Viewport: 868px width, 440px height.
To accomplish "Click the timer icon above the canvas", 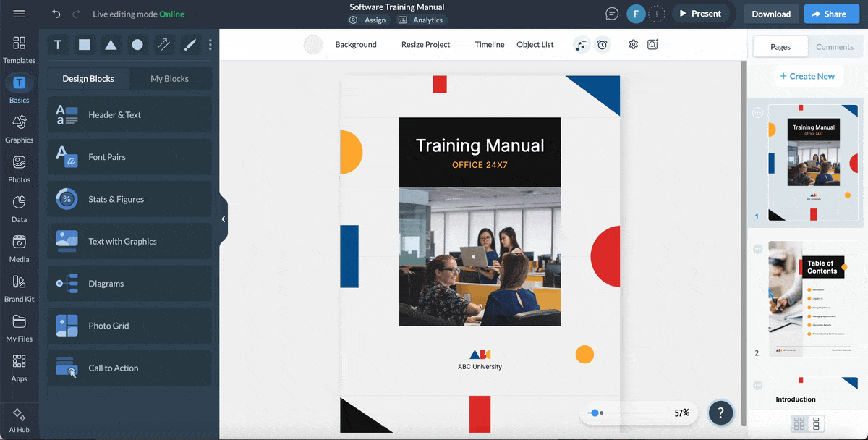I will click(x=603, y=44).
